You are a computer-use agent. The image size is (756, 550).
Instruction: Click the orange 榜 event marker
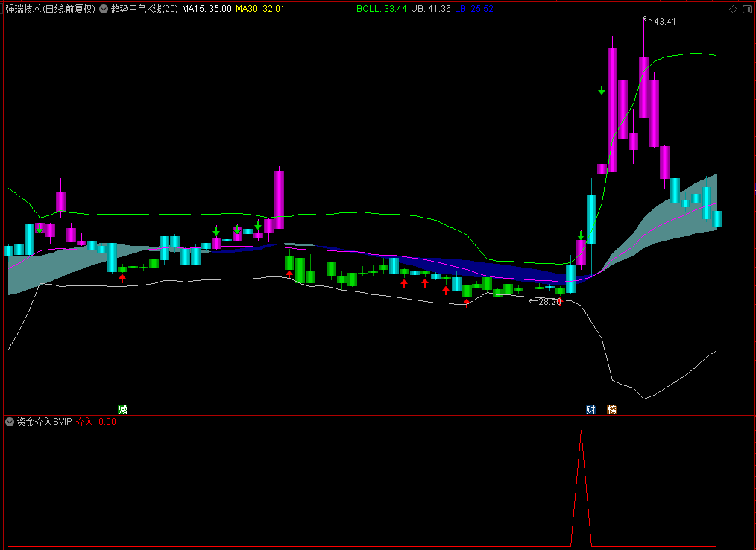(x=611, y=410)
